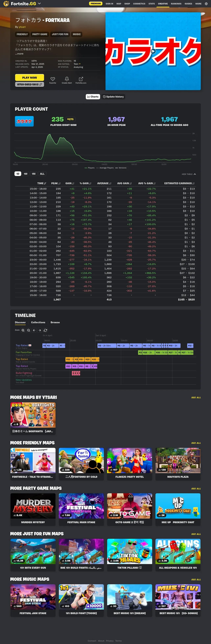Image resolution: width=211 pixels, height=644 pixels.
Task: Click the Contact footer link
Action: coord(92,641)
